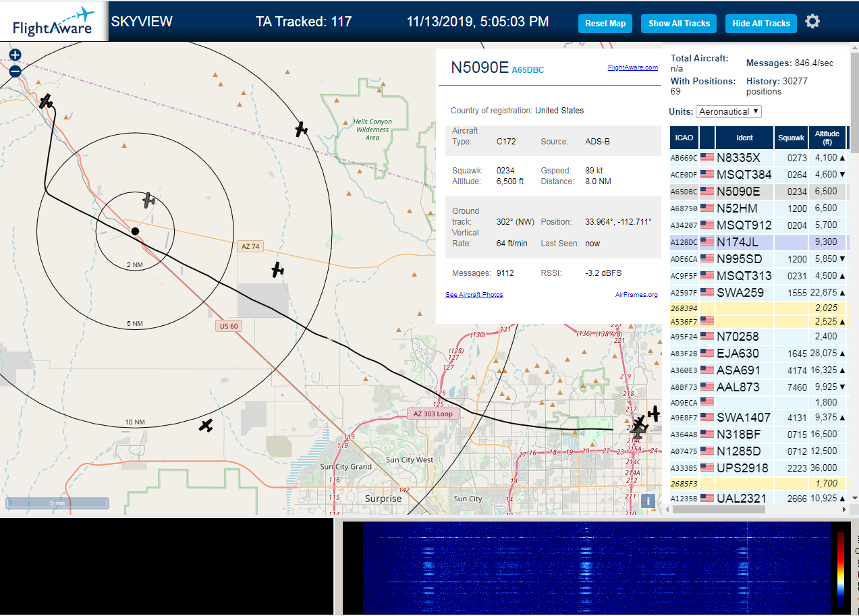
Task: Click the US flag in the N8335X row
Action: pyautogui.click(x=707, y=158)
